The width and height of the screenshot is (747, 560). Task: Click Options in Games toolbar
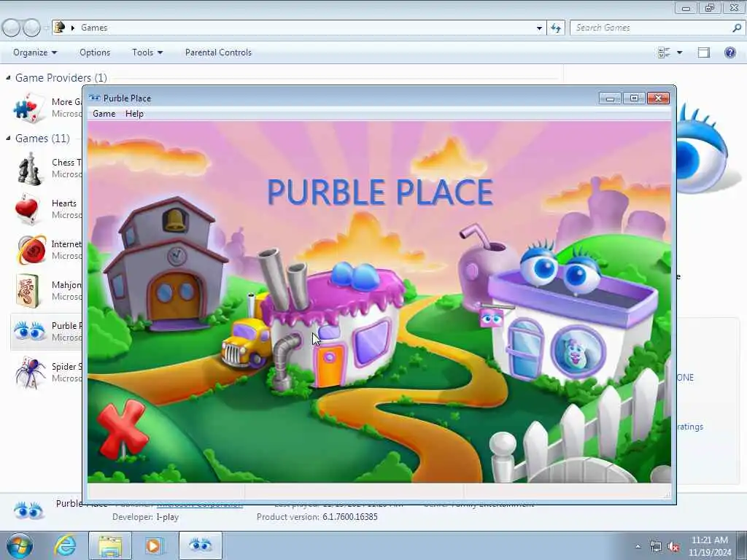[x=95, y=52]
